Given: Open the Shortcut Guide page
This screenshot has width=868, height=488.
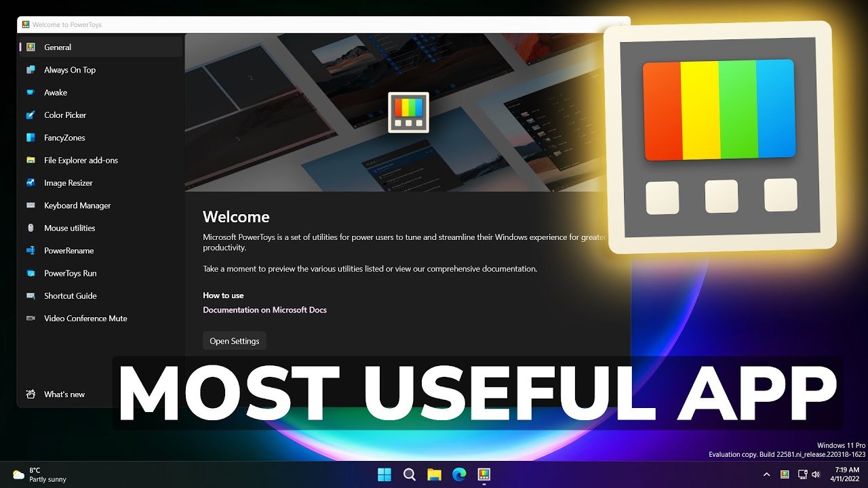Looking at the screenshot, I should pos(100,296).
